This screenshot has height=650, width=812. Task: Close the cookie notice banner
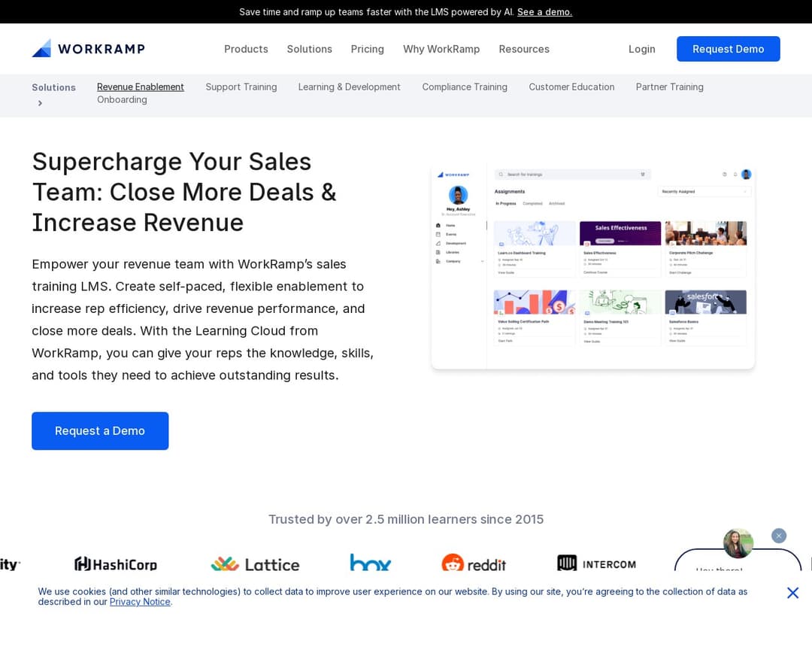pos(792,593)
